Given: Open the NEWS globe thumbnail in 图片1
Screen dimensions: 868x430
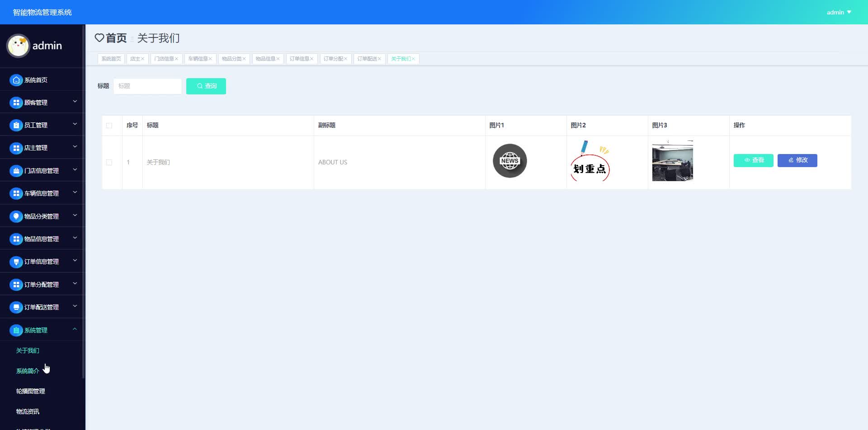Looking at the screenshot, I should 509,161.
